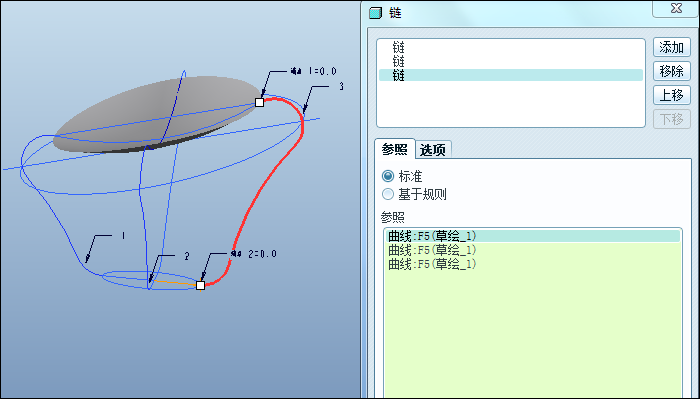Click the 链 dialog title icon

[375, 13]
